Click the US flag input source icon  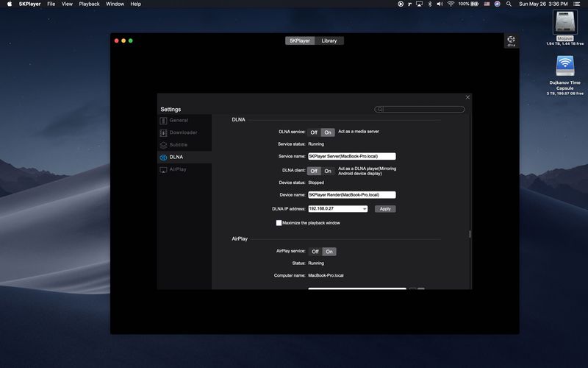487,4
